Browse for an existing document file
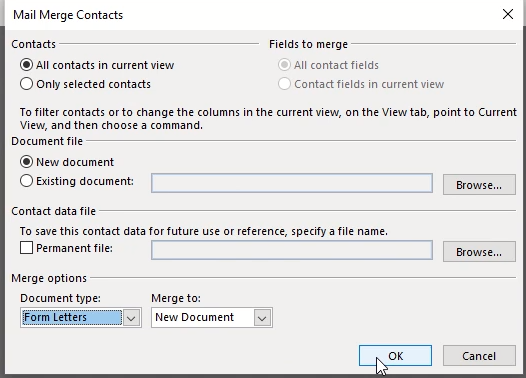526x378 pixels. coord(479,184)
